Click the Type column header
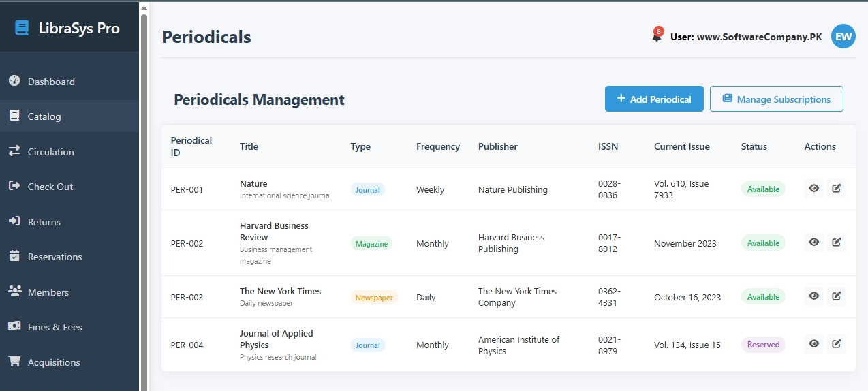The width and height of the screenshot is (868, 391). (360, 146)
